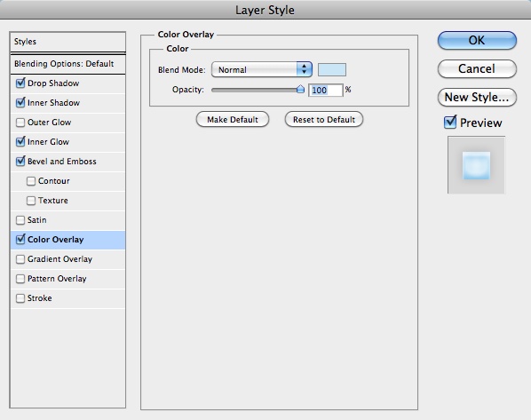Enable the Contour checkbox

(31, 181)
